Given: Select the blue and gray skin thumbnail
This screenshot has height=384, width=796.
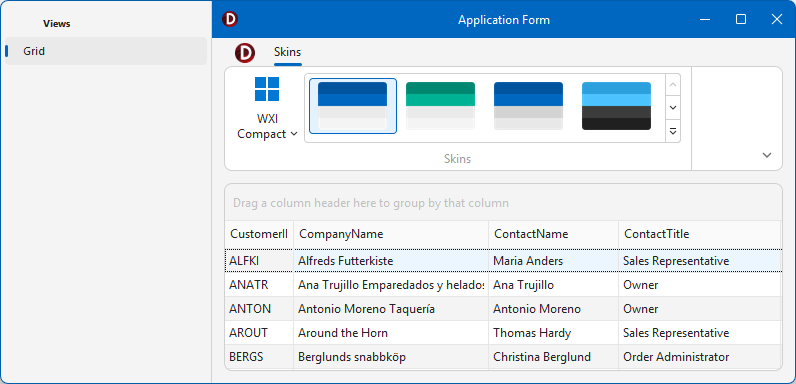Looking at the screenshot, I should 528,106.
